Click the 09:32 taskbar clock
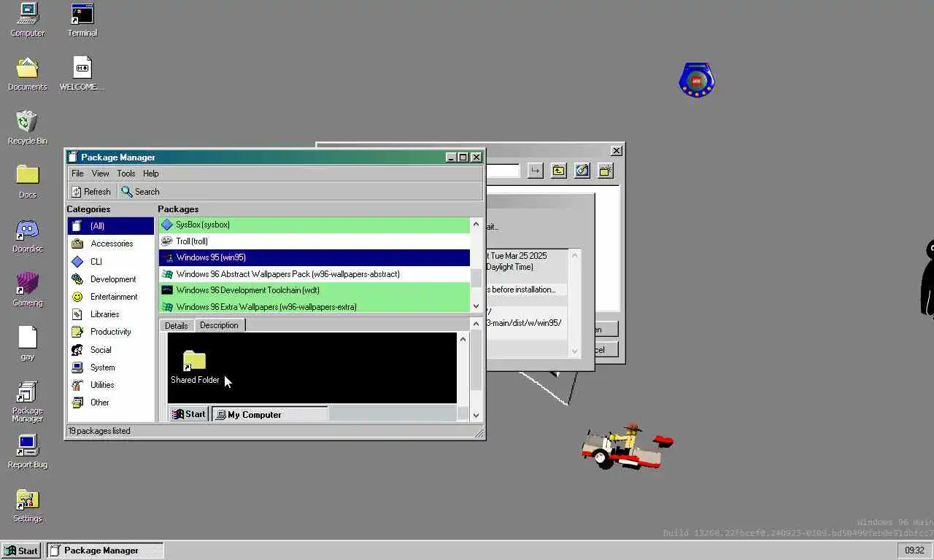 (914, 551)
